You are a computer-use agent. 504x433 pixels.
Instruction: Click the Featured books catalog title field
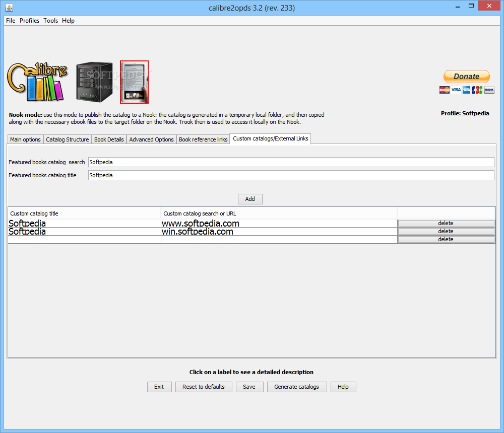(x=291, y=175)
